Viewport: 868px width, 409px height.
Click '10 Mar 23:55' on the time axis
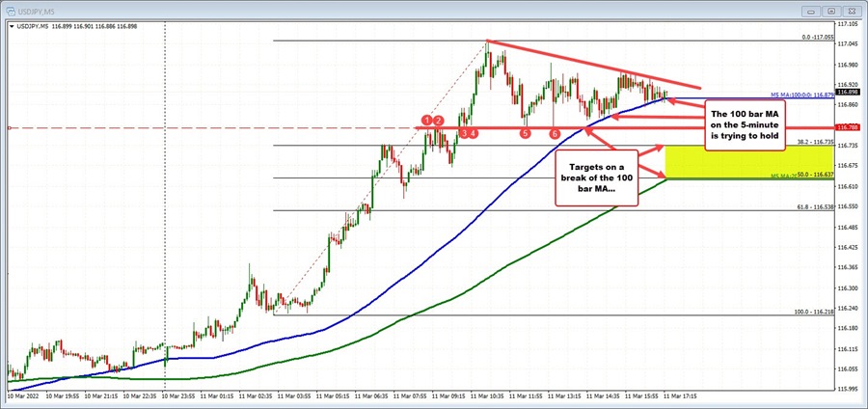click(x=176, y=396)
